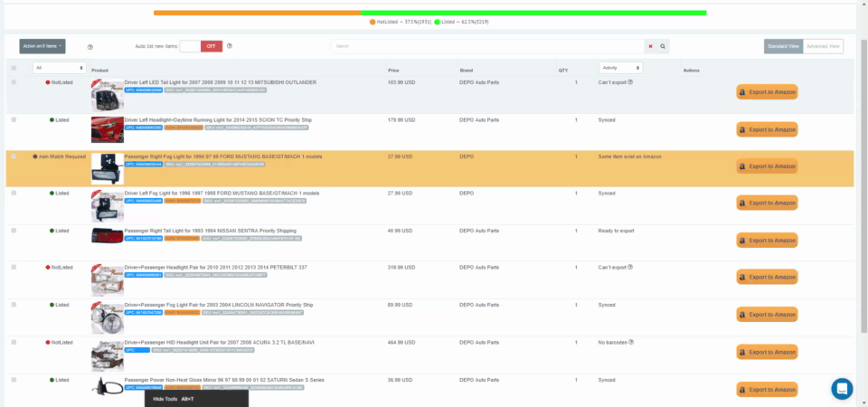Open the Action on 0 Items dropdown

tap(42, 46)
